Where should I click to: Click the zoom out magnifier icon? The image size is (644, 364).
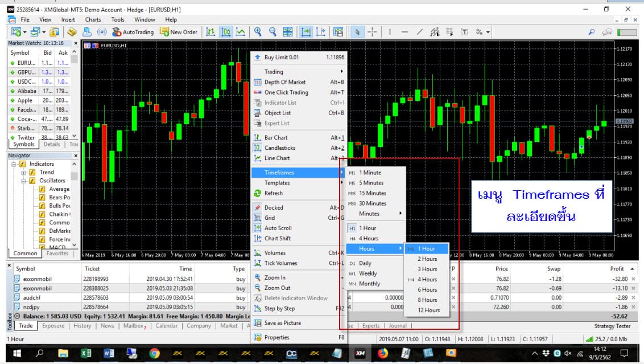[273, 32]
